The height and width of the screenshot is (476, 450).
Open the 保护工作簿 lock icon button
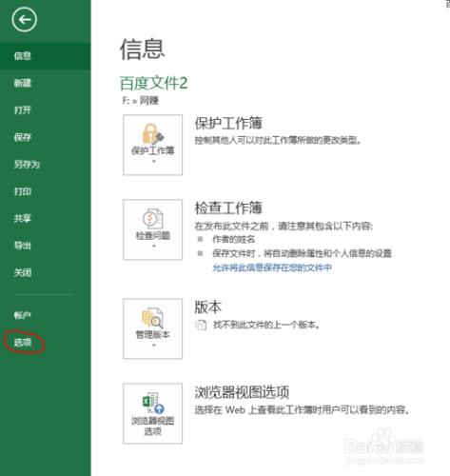pyautogui.click(x=152, y=145)
